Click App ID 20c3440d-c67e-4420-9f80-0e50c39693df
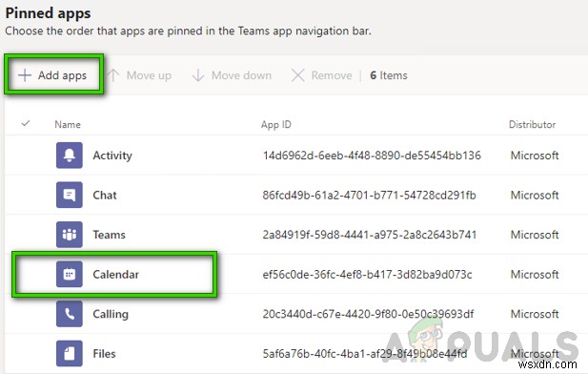Image resolution: width=588 pixels, height=374 pixels. [368, 314]
